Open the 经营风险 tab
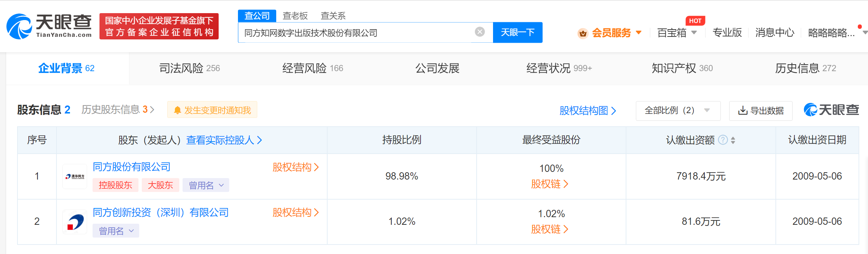This screenshot has height=254, width=868. pyautogui.click(x=313, y=68)
